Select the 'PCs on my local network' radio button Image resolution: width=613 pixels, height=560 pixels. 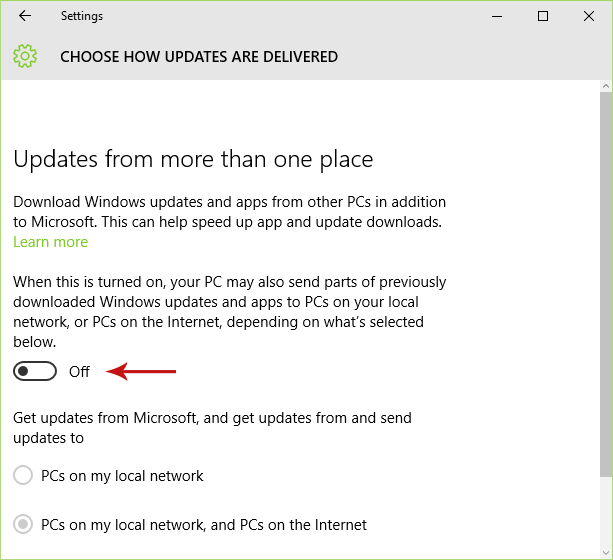coord(23,476)
